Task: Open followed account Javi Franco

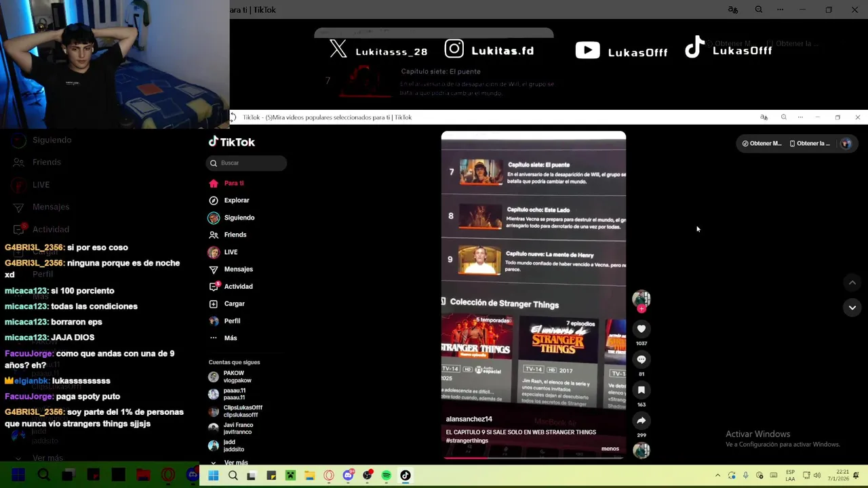Action: tap(231, 428)
